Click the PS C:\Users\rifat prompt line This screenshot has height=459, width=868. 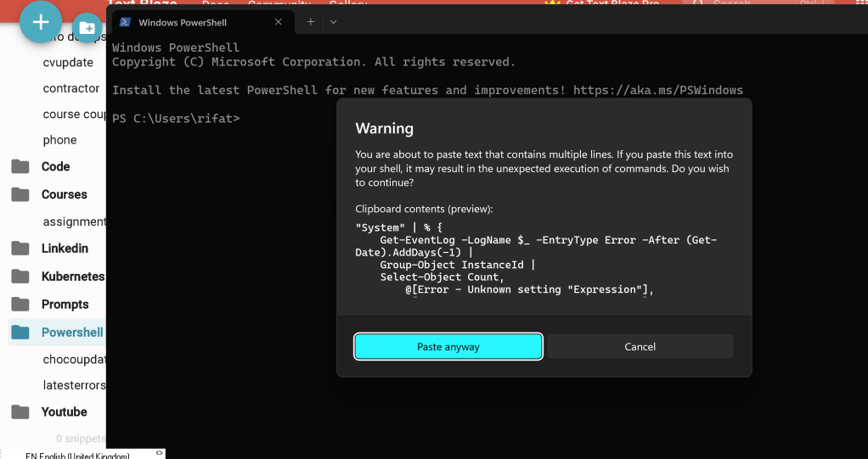[176, 118]
